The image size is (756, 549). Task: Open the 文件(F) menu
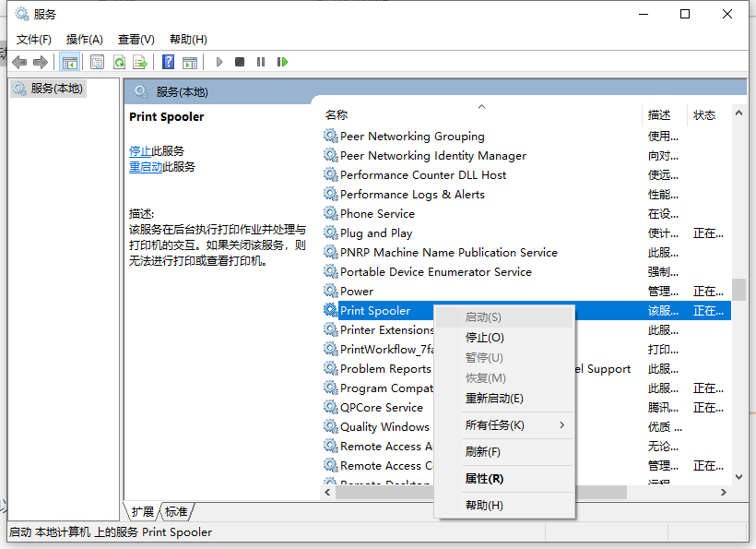pos(34,40)
